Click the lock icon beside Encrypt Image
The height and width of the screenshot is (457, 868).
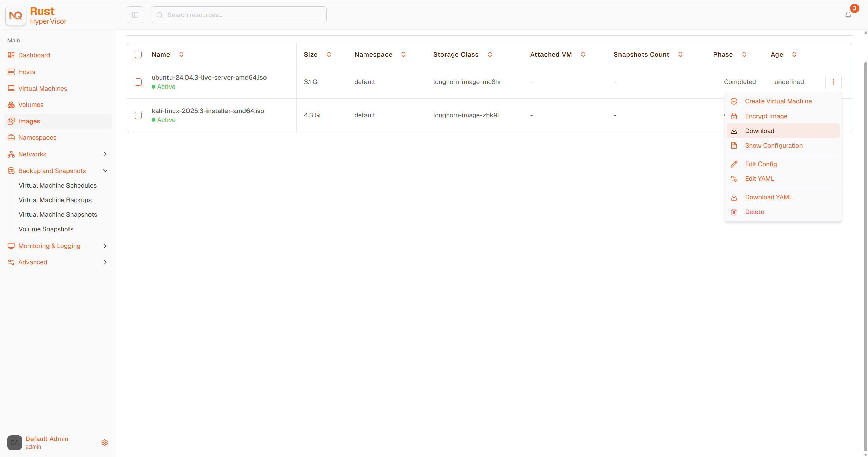[x=734, y=116]
